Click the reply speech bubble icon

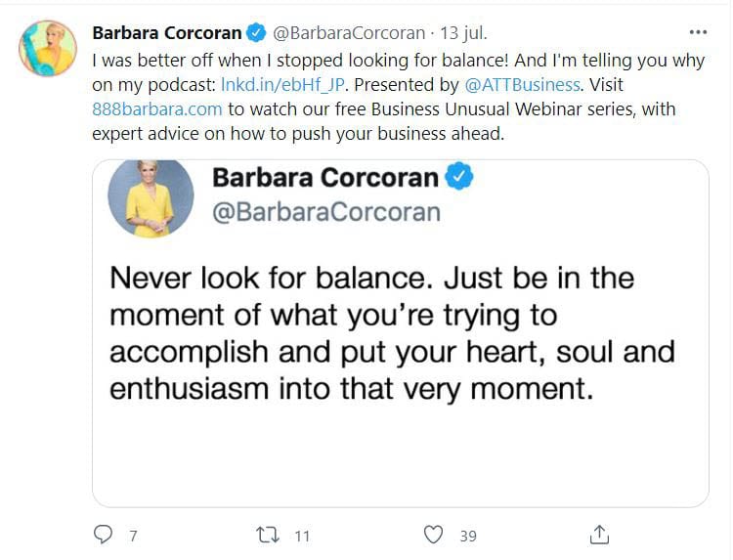coord(103,534)
